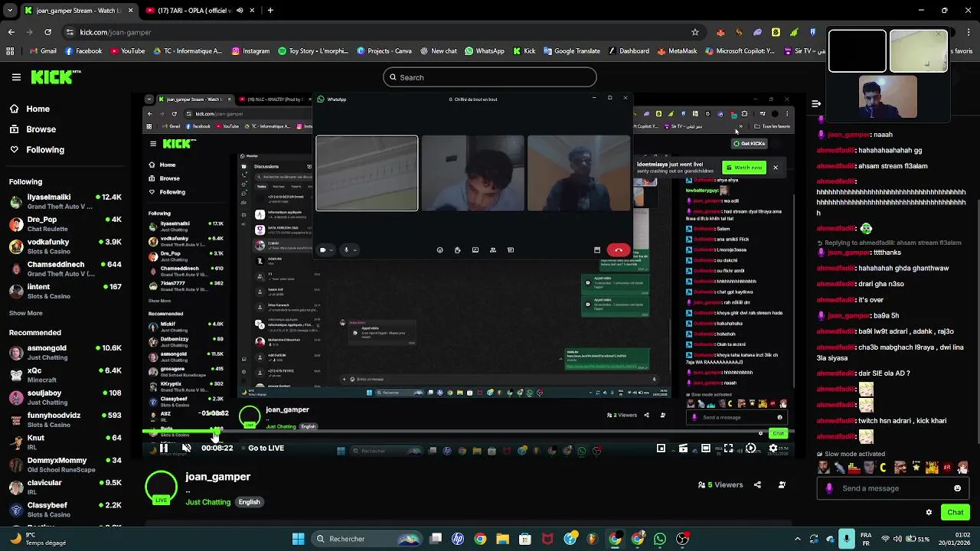Viewport: 980px width, 551px height.
Task: Open asmongold recommended channel
Action: 65,353
